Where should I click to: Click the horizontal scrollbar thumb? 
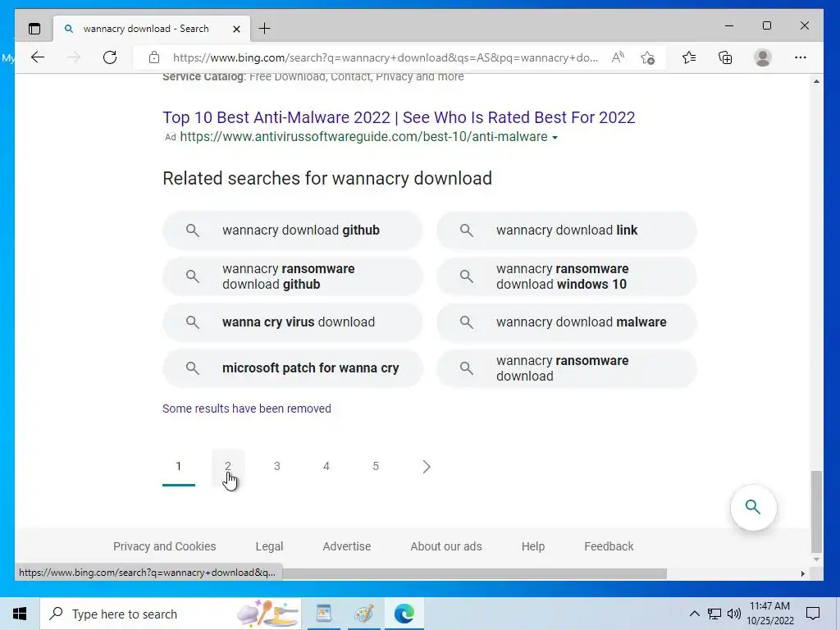pyautogui.click(x=475, y=573)
